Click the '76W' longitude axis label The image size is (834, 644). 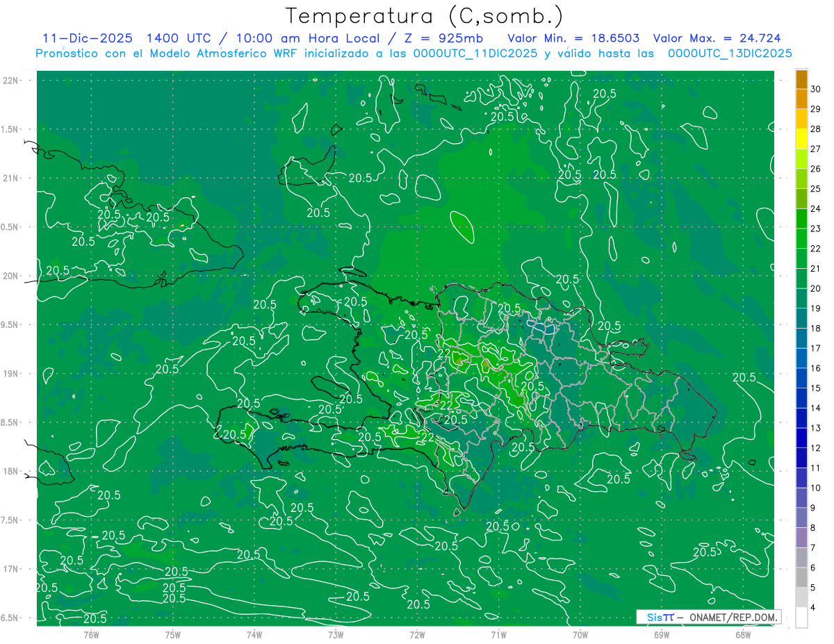(91, 634)
